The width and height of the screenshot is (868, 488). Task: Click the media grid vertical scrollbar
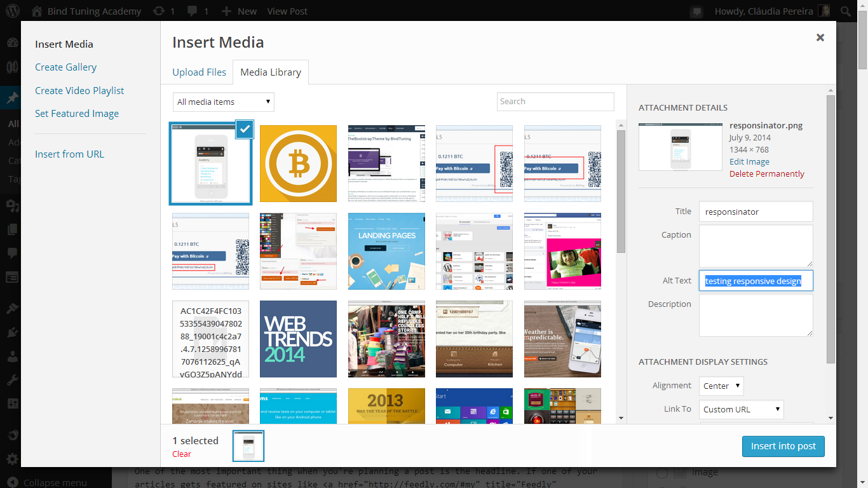tap(621, 191)
